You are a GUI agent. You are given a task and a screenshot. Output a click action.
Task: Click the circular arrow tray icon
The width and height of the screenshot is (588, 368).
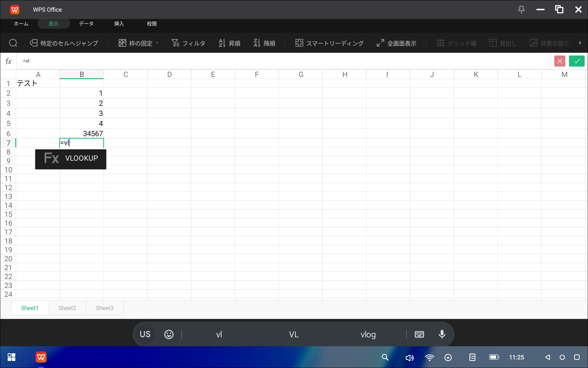coord(448,358)
